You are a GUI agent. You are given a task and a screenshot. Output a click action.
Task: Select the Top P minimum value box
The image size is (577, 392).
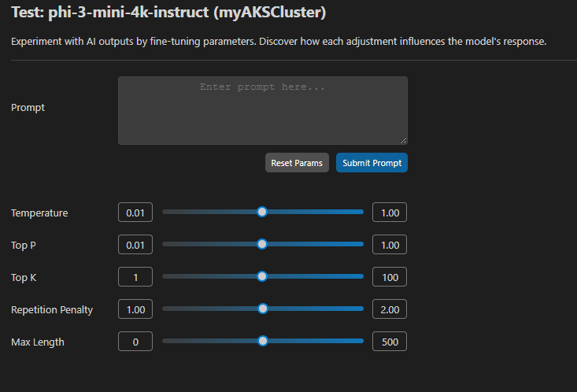(135, 244)
